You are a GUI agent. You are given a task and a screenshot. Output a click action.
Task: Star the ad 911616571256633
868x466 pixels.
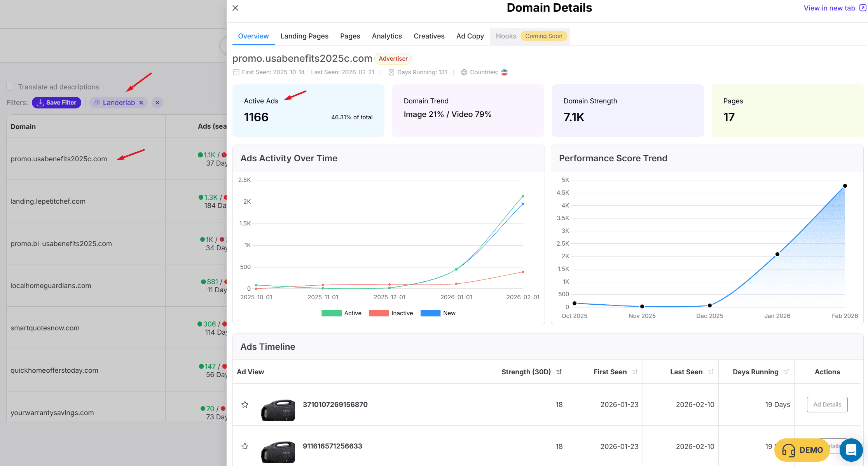pos(245,446)
